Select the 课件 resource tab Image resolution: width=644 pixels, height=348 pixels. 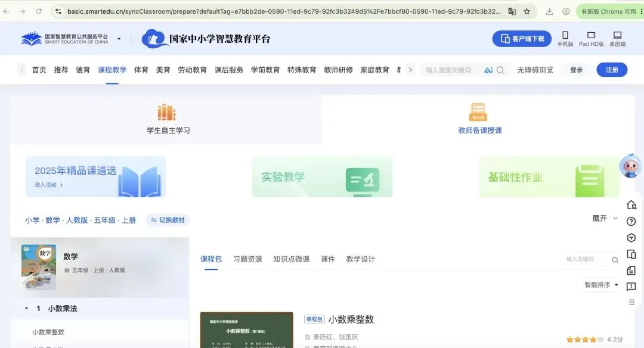(x=328, y=259)
